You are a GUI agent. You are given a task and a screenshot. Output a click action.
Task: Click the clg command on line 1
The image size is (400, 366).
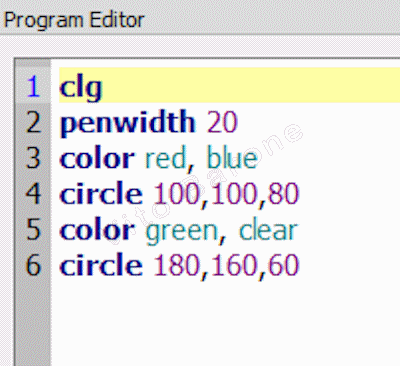click(x=81, y=88)
